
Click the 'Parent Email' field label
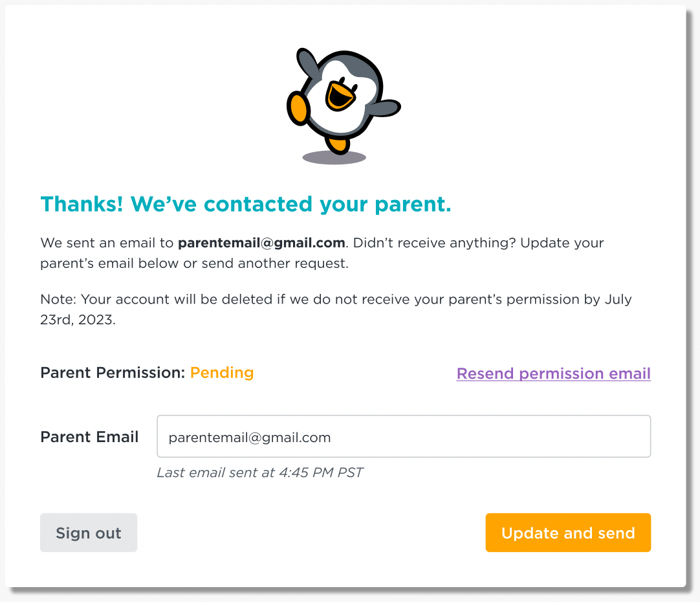pyautogui.click(x=89, y=437)
